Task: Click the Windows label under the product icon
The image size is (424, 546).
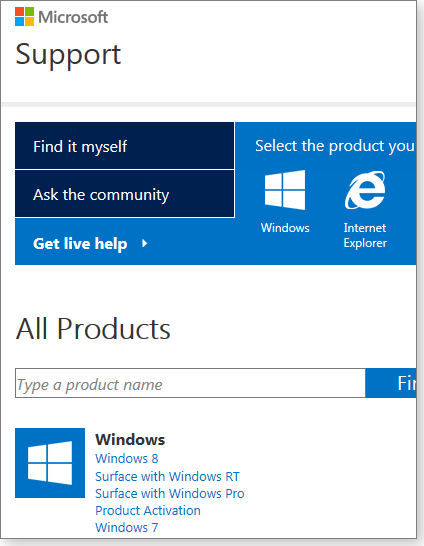Action: (x=285, y=228)
